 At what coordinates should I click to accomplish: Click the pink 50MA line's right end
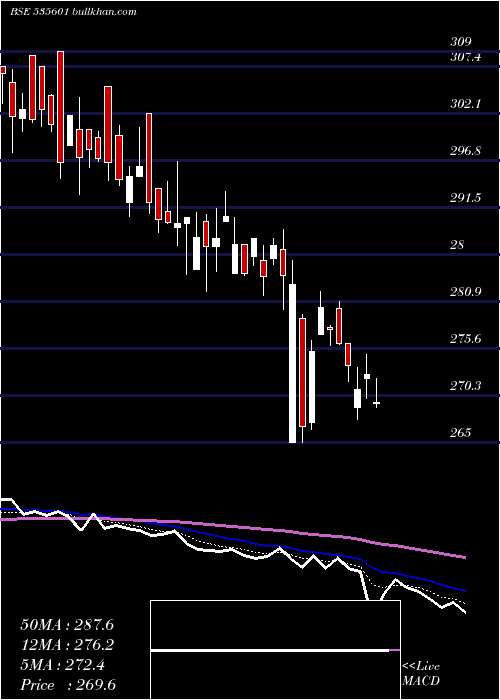pyautogui.click(x=464, y=557)
